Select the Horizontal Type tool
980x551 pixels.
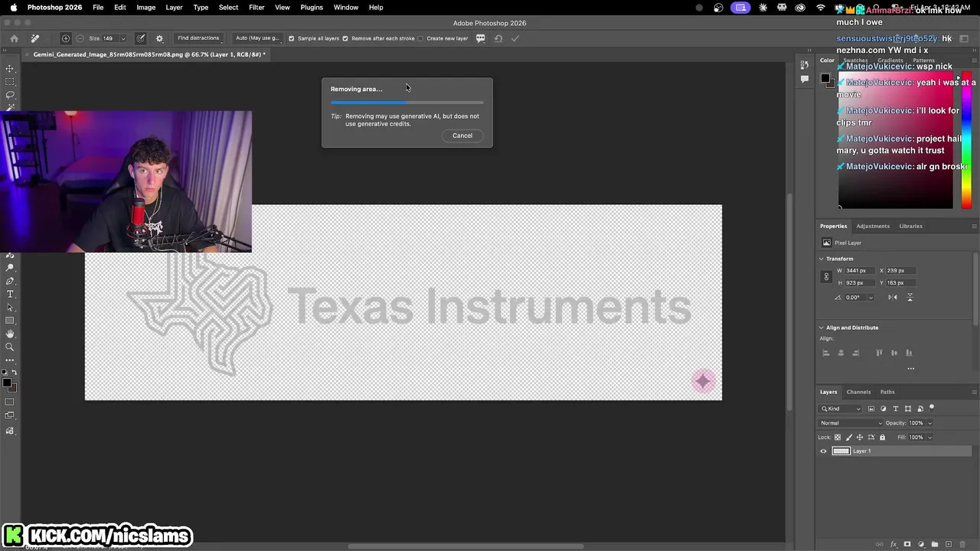click(10, 294)
